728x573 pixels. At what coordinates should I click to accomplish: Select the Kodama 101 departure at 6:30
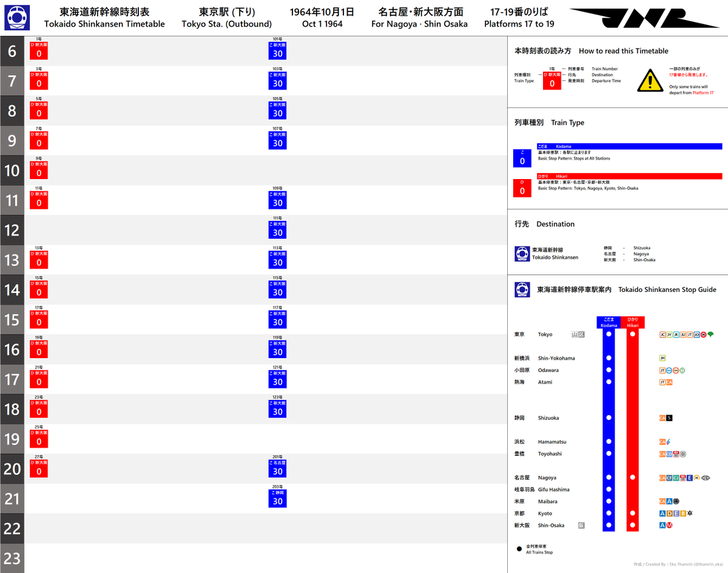(277, 50)
